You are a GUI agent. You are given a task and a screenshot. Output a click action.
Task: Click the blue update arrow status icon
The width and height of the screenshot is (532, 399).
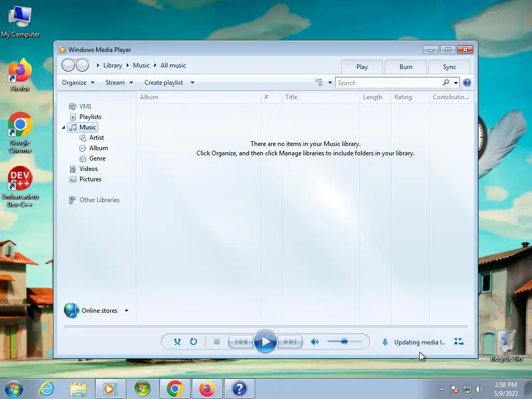tap(385, 342)
